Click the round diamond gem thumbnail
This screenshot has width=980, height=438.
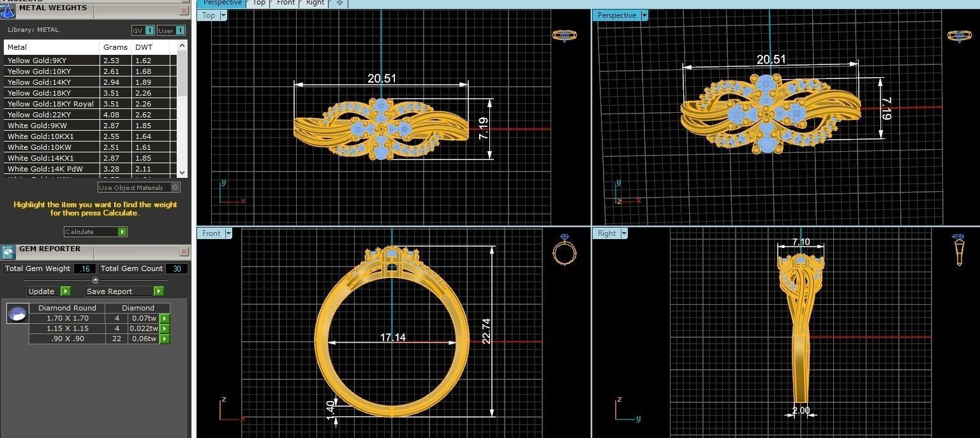click(17, 313)
